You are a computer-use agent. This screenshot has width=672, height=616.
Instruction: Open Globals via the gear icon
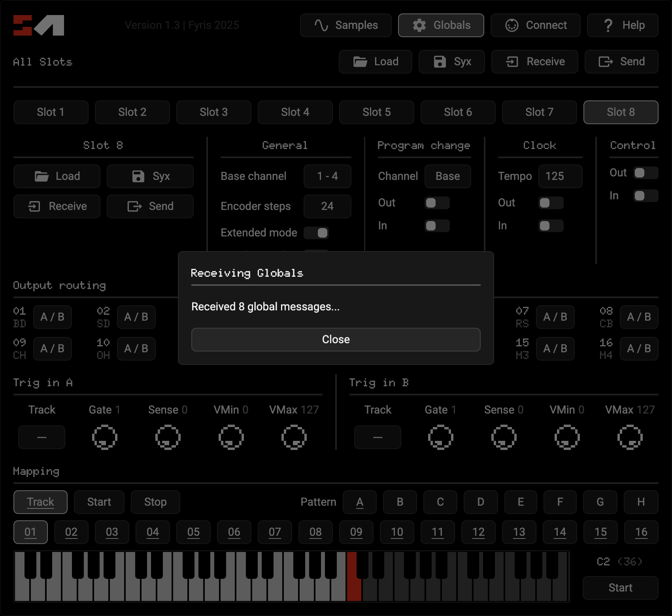coord(419,25)
